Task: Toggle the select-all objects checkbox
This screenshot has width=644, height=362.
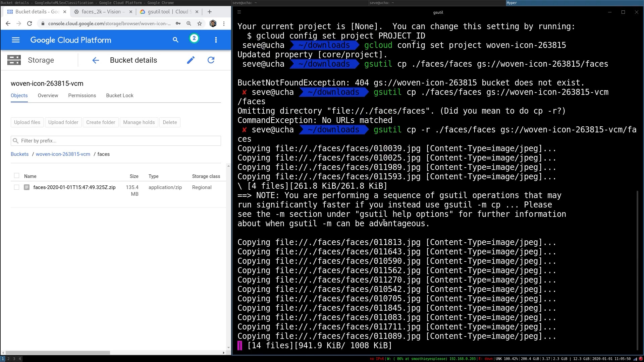Action: (16, 176)
